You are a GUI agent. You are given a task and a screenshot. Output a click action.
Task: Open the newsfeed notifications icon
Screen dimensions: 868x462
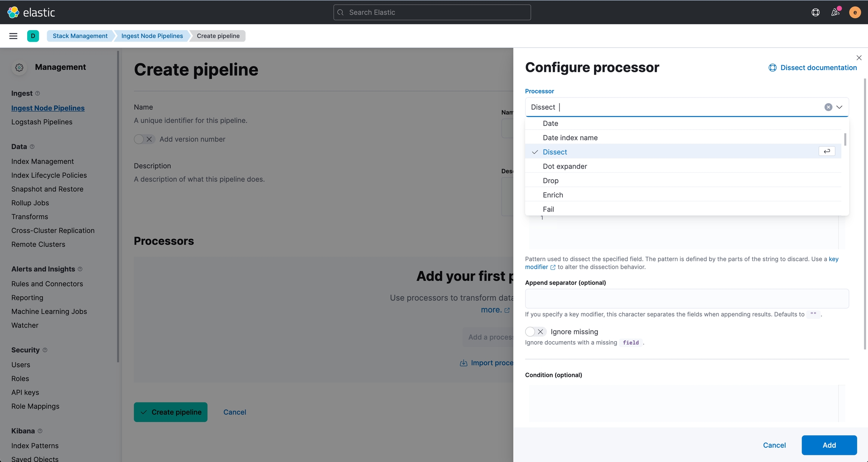835,12
